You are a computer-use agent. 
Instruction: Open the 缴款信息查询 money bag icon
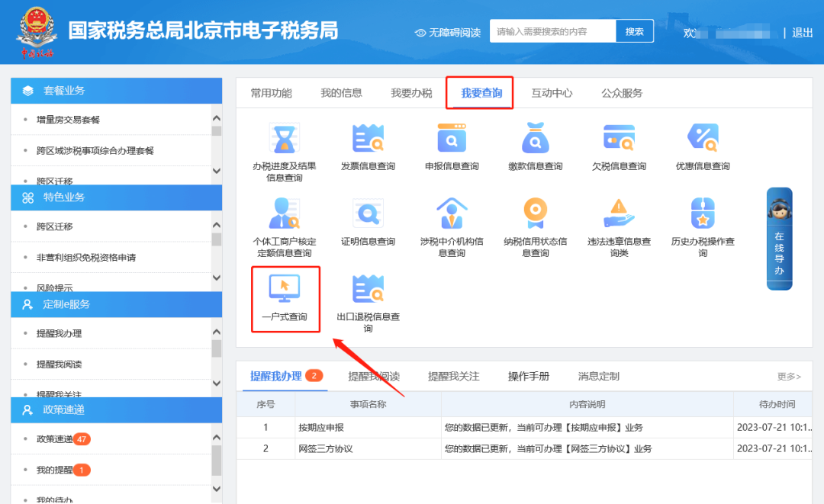pyautogui.click(x=536, y=138)
